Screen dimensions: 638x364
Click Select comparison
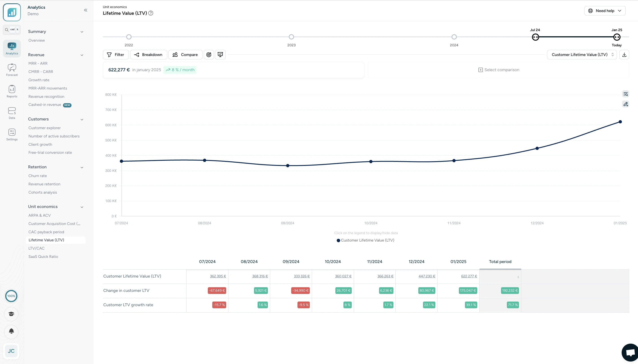(x=499, y=70)
